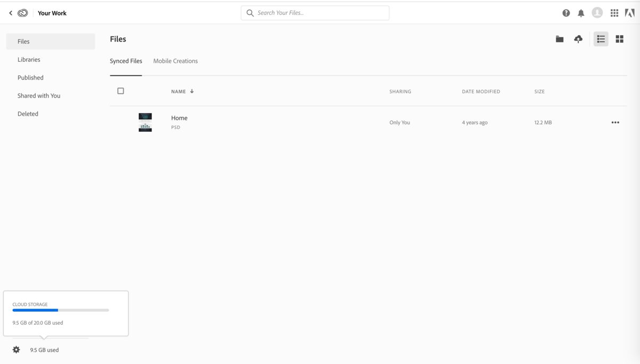The width and height of the screenshot is (640, 364).
Task: Open more options menu for Home file
Action: 615,123
